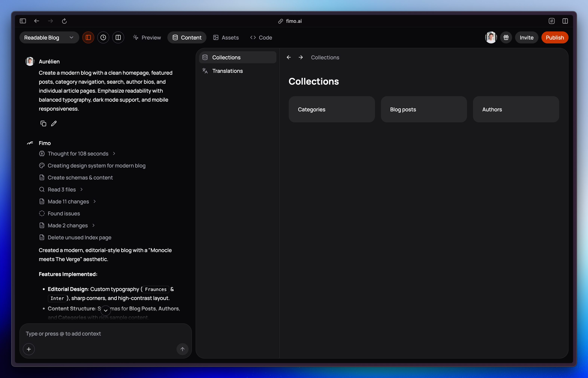Click the gift rewards icon
588x378 pixels.
[x=506, y=38]
